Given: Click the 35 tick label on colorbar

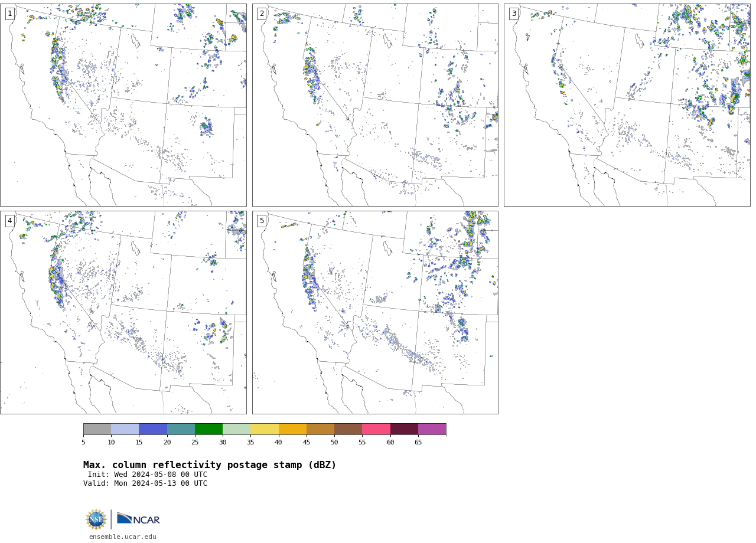Looking at the screenshot, I should [x=250, y=443].
